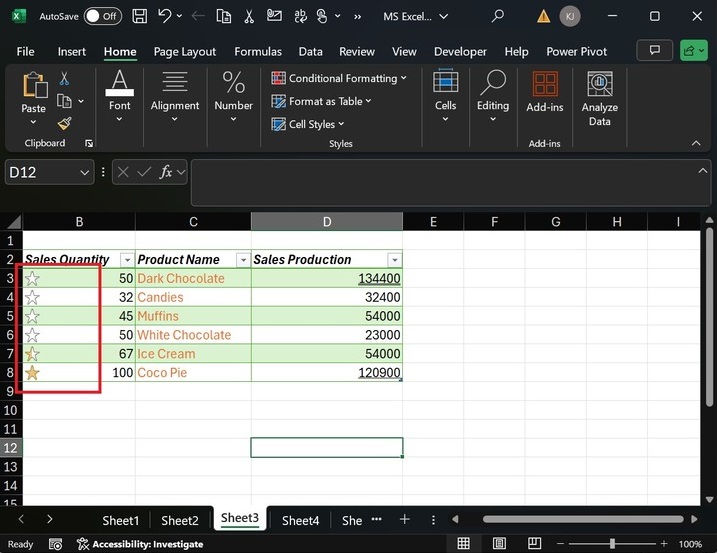Image resolution: width=717 pixels, height=553 pixels.
Task: Switch to the Sheet4 worksheet tab
Action: click(x=300, y=520)
